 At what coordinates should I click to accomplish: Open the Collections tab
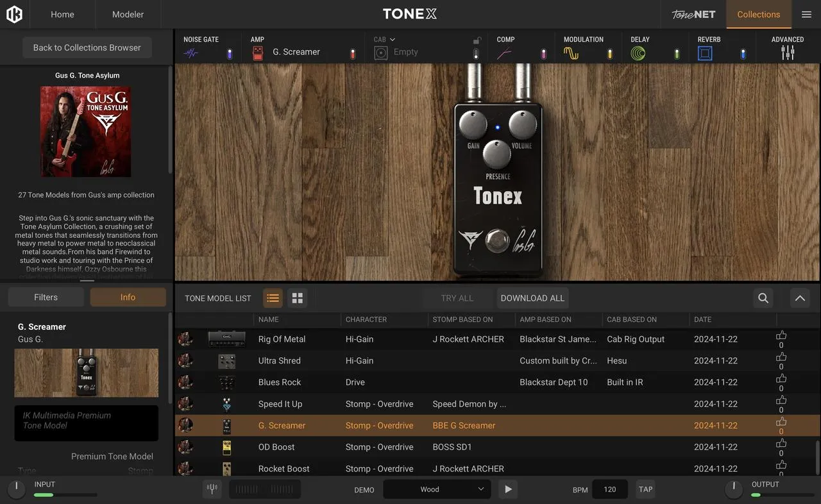coord(759,14)
